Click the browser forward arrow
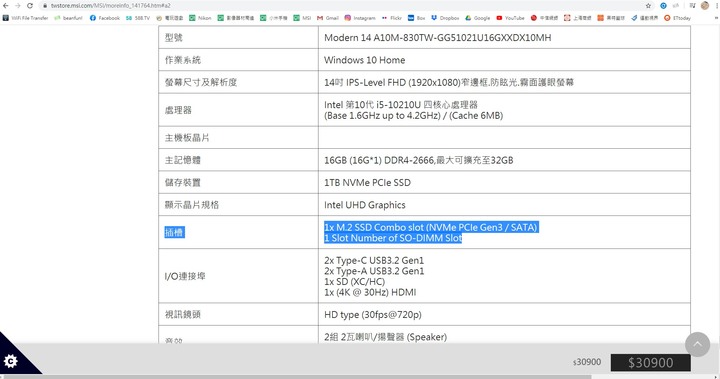This screenshot has height=379, width=720. click(x=17, y=6)
